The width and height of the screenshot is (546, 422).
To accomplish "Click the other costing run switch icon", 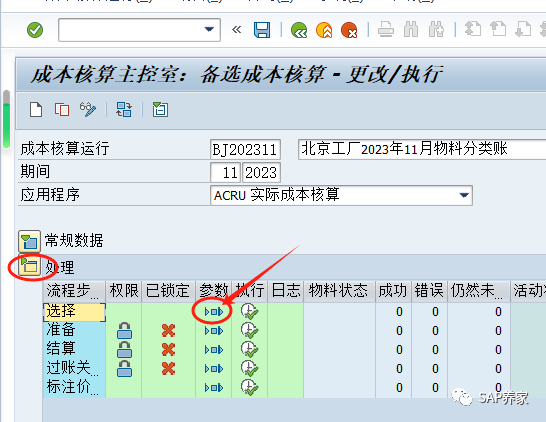I will [124, 110].
